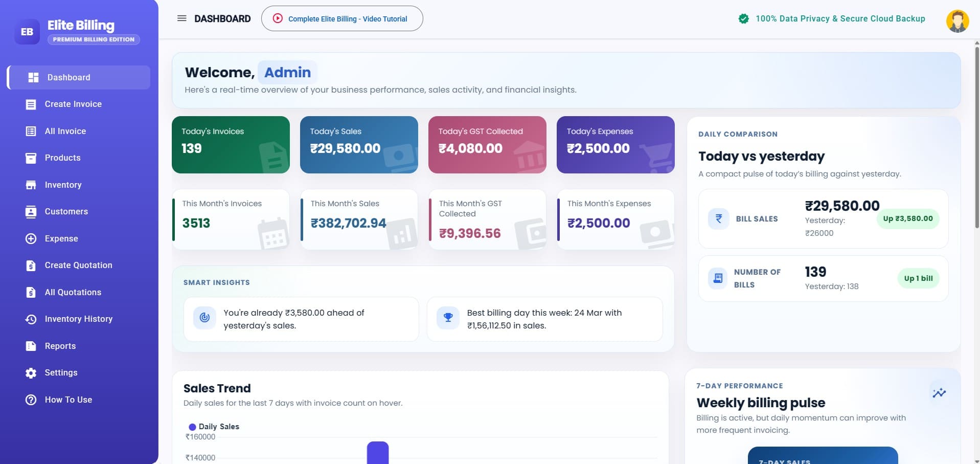Viewport: 980px width, 464px height.
Task: Select the Reports document icon
Action: [x=31, y=346]
